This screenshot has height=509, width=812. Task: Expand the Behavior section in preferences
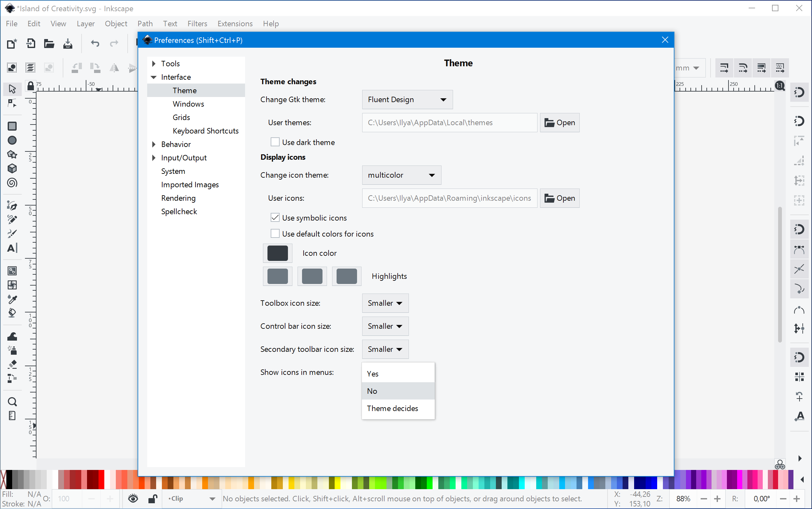coord(154,144)
